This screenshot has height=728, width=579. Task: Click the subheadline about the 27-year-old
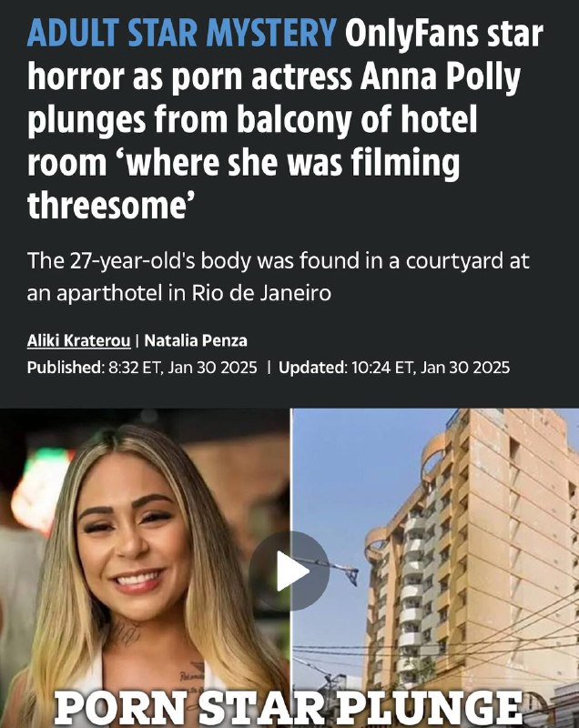click(278, 277)
